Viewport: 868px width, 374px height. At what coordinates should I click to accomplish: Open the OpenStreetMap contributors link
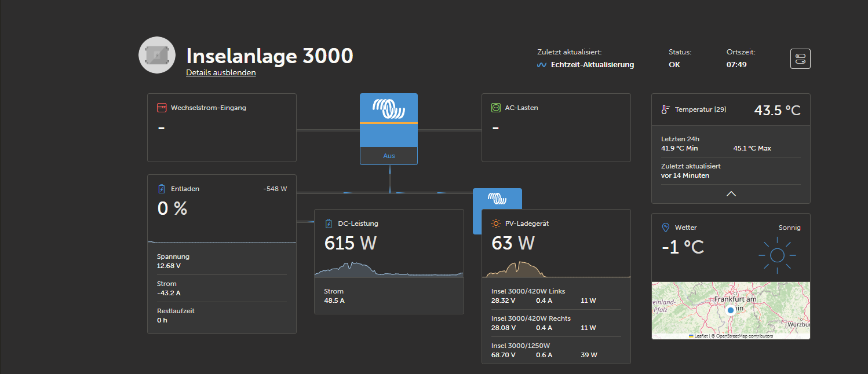click(x=743, y=336)
